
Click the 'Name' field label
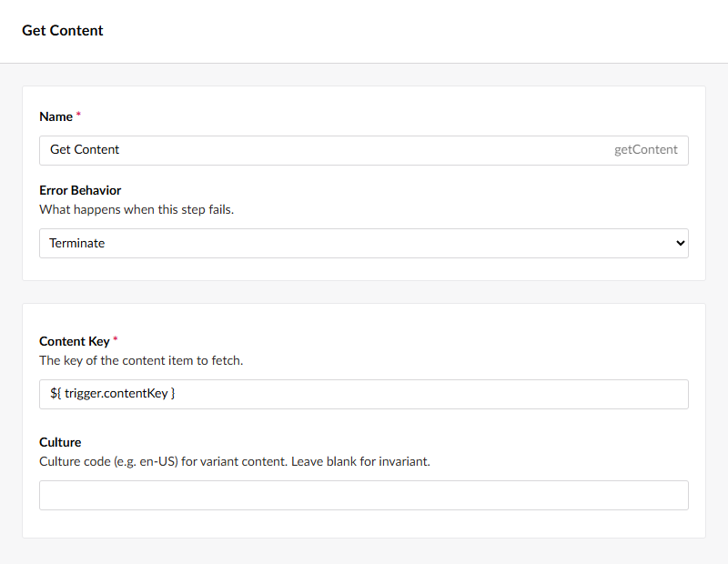(x=56, y=116)
